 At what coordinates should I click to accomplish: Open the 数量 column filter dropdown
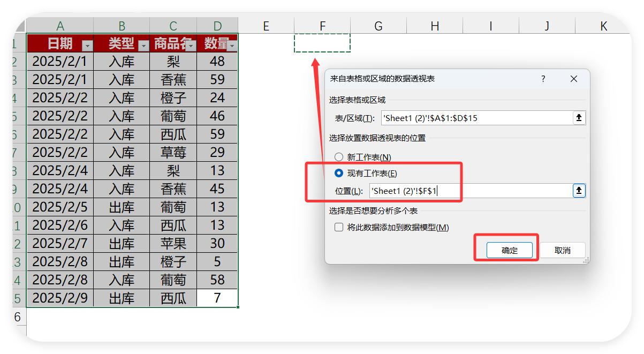(232, 46)
